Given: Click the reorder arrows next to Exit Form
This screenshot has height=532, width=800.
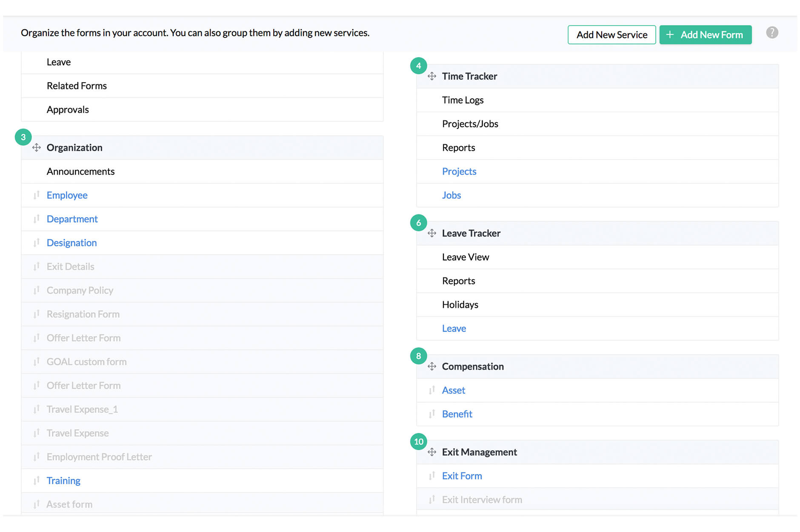Looking at the screenshot, I should click(x=431, y=475).
